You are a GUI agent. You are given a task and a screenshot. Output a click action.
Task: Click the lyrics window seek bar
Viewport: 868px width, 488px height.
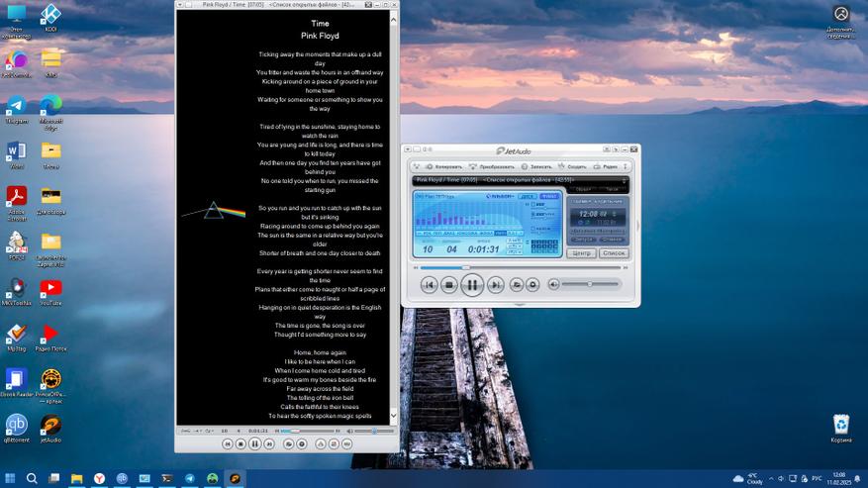point(308,431)
